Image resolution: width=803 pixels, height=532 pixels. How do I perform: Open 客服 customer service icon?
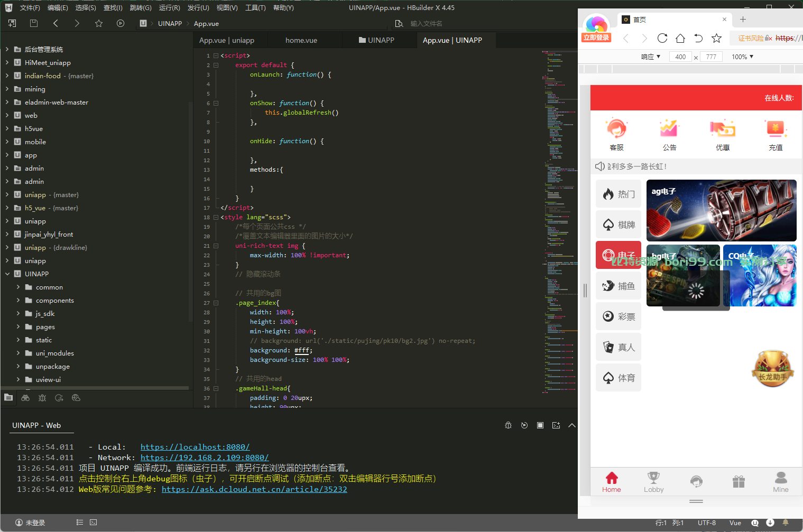(616, 135)
